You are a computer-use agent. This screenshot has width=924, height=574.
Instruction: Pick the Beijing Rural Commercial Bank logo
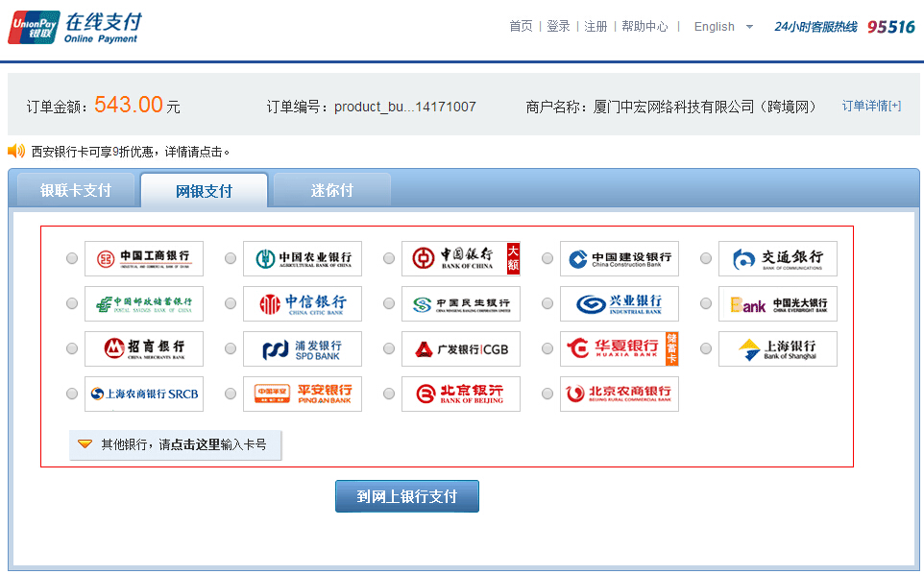[x=620, y=394]
